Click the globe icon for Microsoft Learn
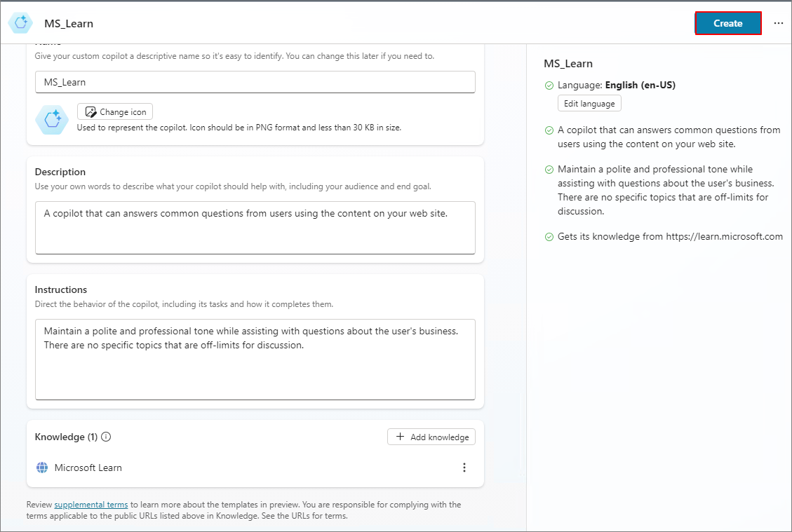Screen dimensions: 792x532 (42, 468)
